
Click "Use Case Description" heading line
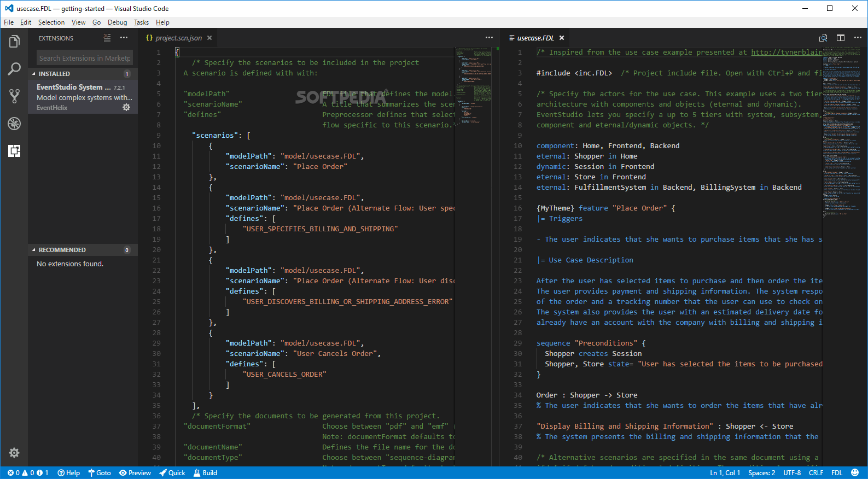pos(585,260)
